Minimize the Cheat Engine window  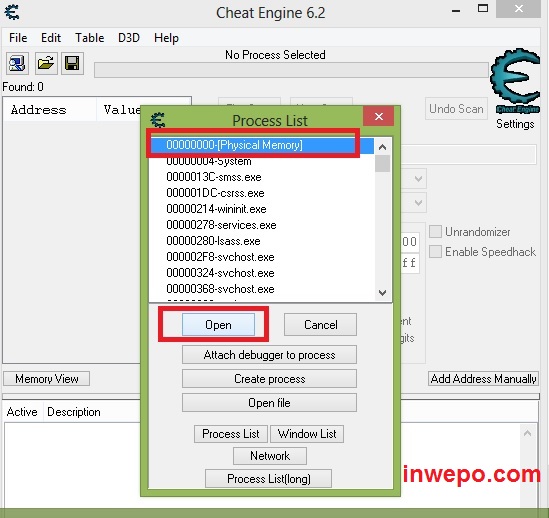[x=456, y=10]
